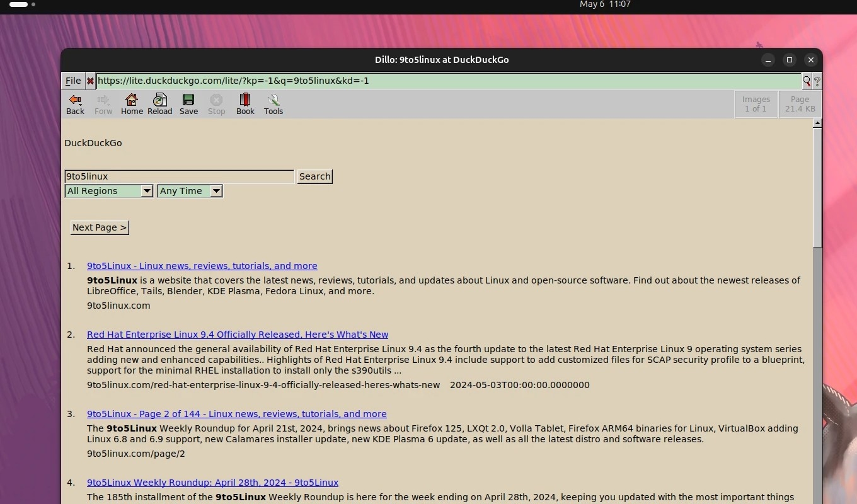The width and height of the screenshot is (857, 504).
Task: Open the File menu
Action: 73,81
